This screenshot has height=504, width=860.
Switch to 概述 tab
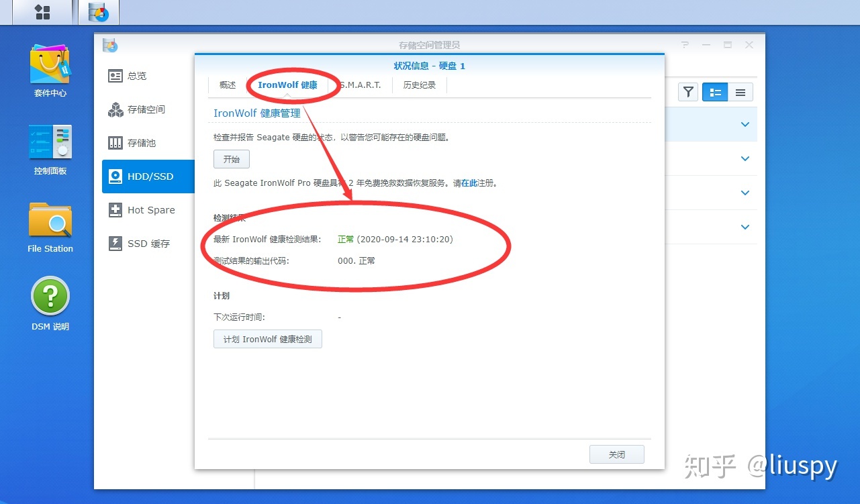tap(228, 85)
